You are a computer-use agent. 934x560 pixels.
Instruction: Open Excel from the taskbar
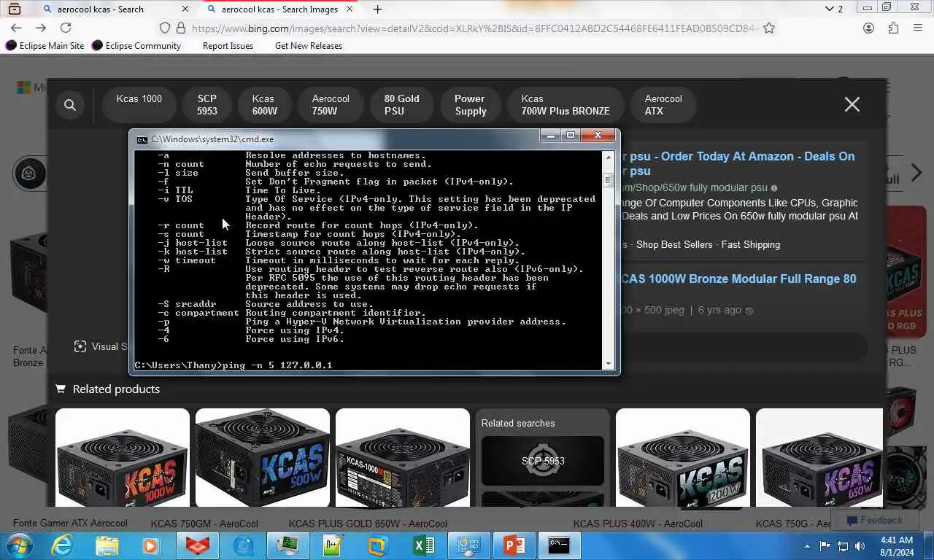tap(423, 545)
